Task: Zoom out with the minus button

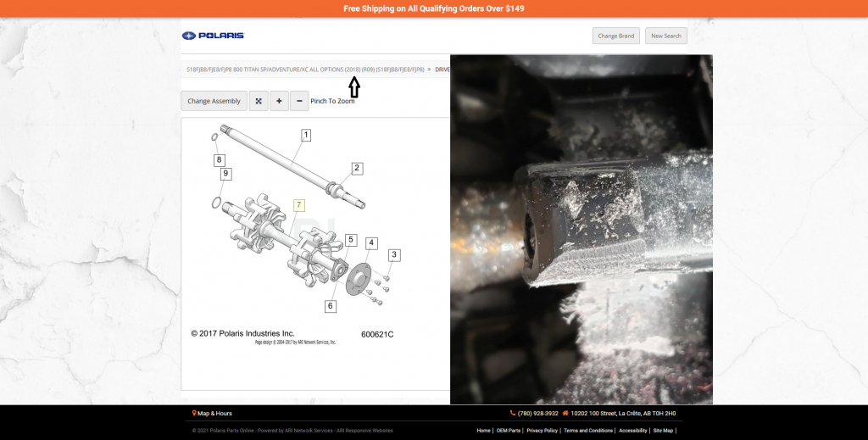Action: tap(299, 101)
